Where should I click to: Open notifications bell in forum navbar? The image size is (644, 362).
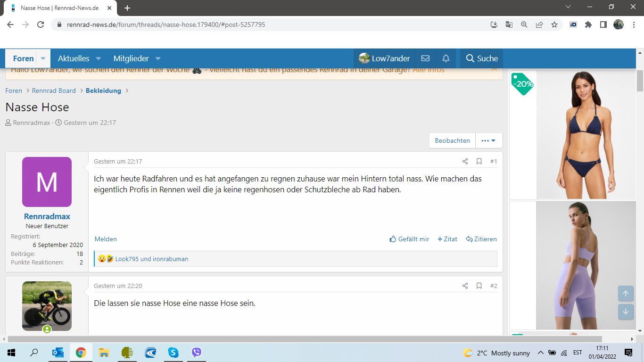tap(446, 58)
